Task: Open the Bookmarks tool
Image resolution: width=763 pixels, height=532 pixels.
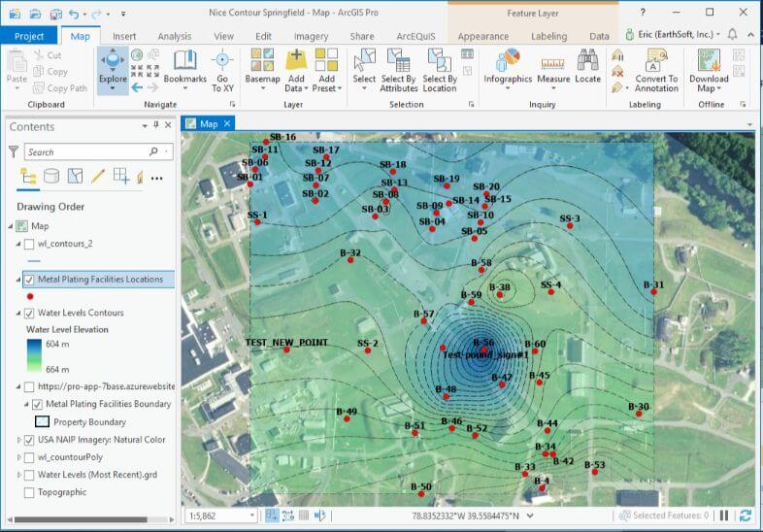Action: coord(184,70)
